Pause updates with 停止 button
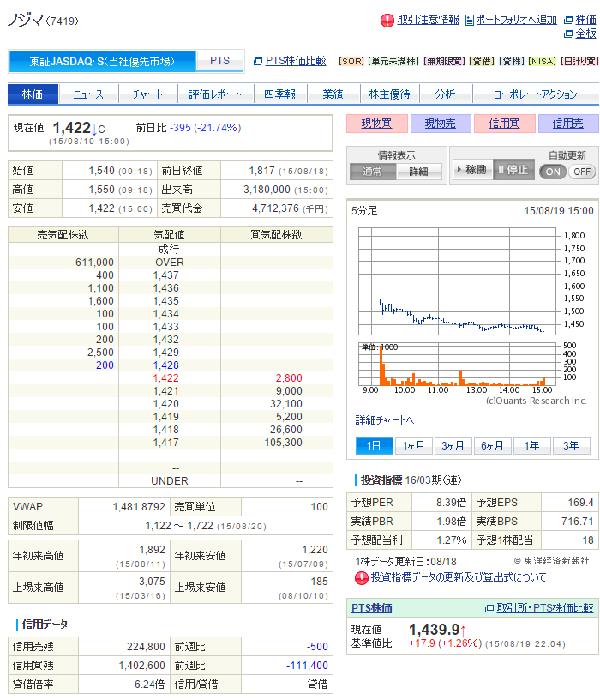This screenshot has height=700, width=600. pyautogui.click(x=514, y=170)
